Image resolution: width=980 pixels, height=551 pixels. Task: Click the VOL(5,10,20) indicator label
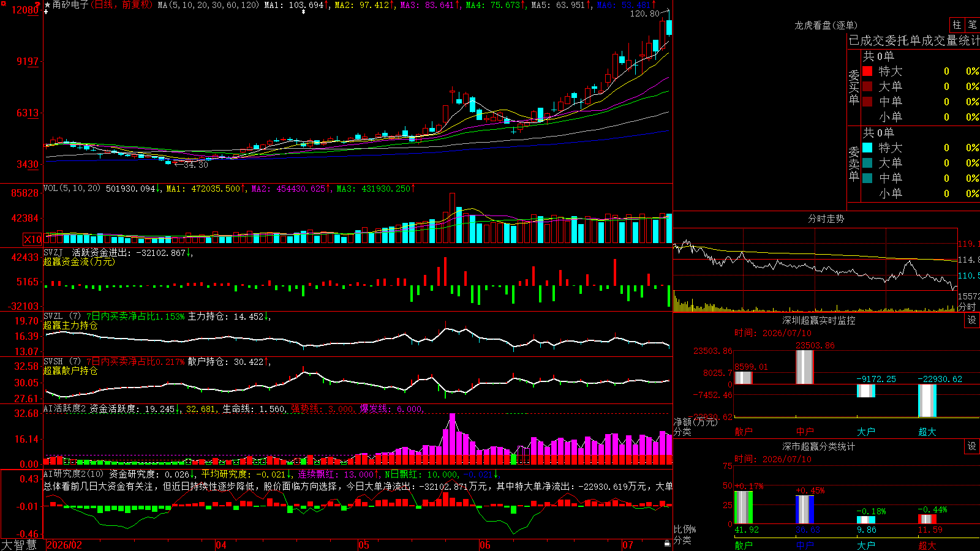pos(72,189)
